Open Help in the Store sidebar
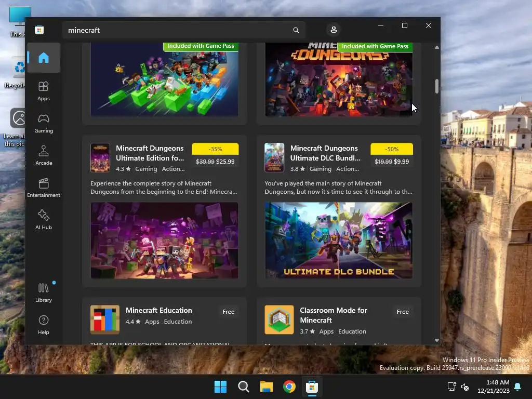 pos(44,325)
